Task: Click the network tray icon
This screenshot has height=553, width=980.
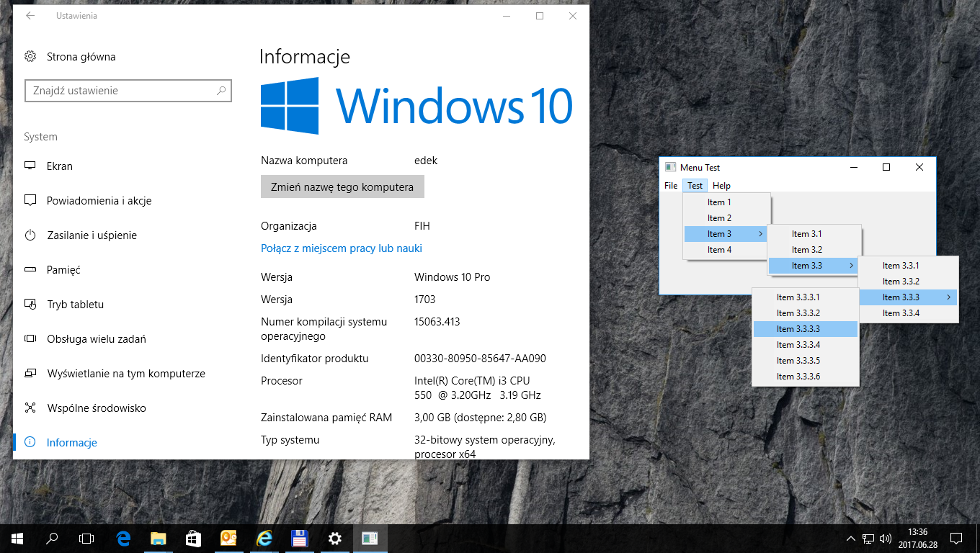Action: (868, 538)
